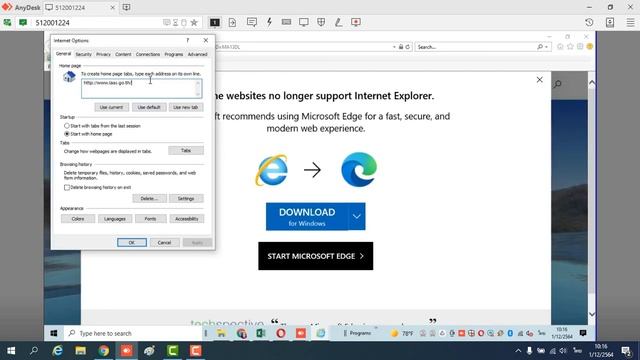Open AnyDesk file transfer icon
The image size is (640, 360).
click(x=232, y=22)
